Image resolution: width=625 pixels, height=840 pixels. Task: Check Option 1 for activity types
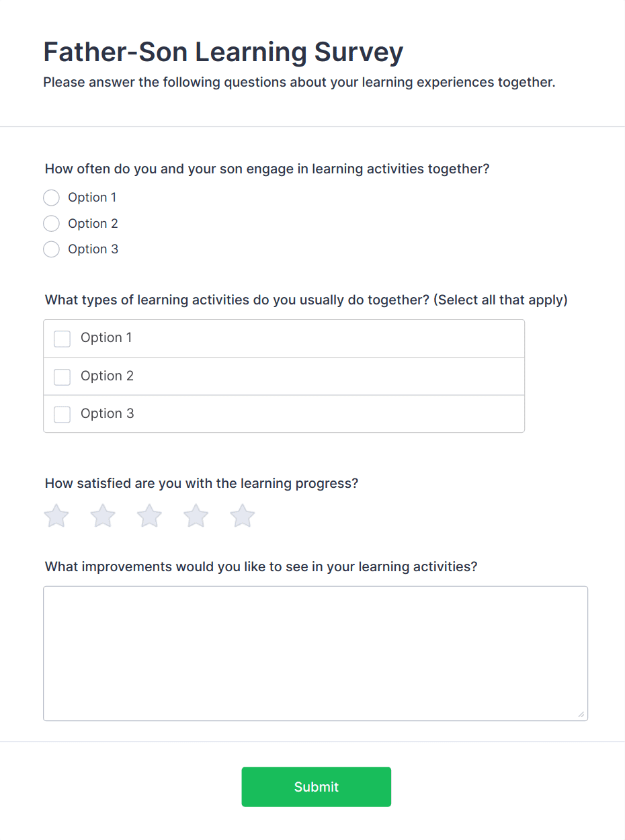coord(62,339)
